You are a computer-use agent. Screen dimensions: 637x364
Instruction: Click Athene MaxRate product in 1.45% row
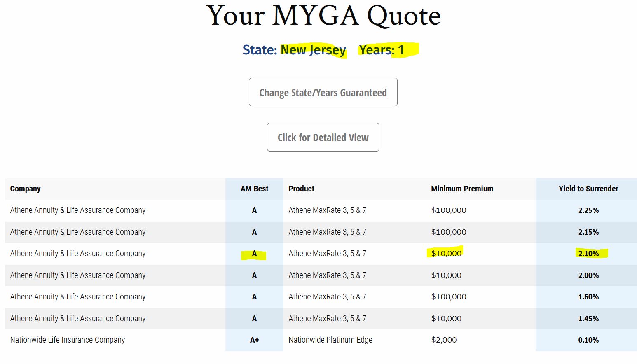tap(327, 319)
